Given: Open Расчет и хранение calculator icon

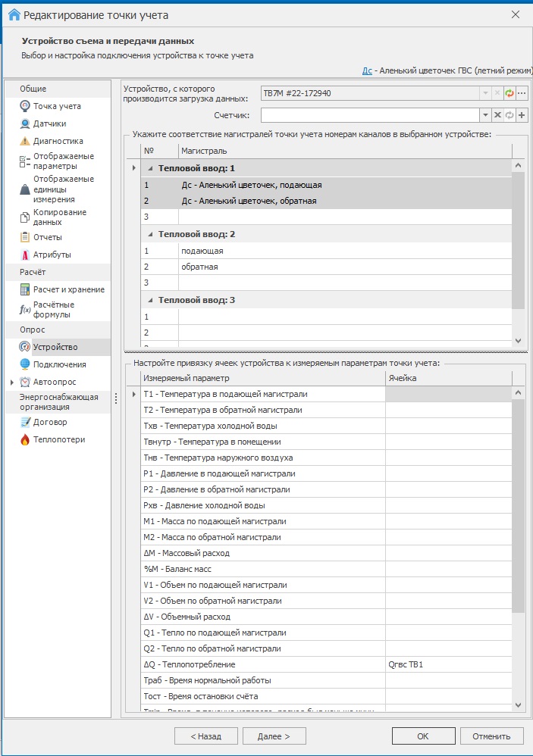Looking at the screenshot, I should click(x=24, y=289).
